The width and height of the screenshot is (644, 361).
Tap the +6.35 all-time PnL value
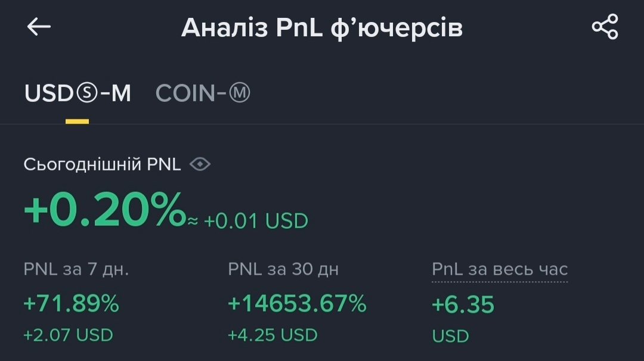coord(463,305)
